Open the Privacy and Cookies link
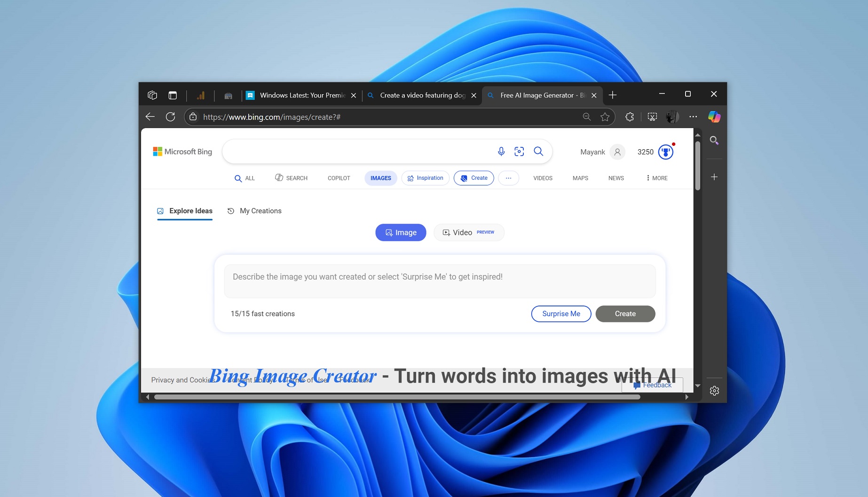 click(x=183, y=380)
